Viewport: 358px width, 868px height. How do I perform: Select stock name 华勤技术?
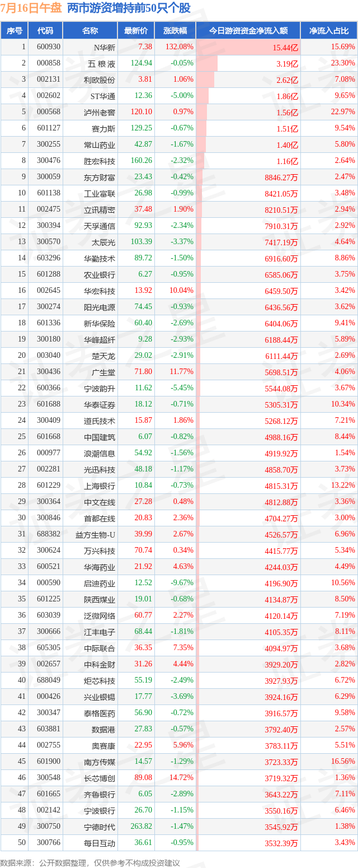[x=100, y=258]
